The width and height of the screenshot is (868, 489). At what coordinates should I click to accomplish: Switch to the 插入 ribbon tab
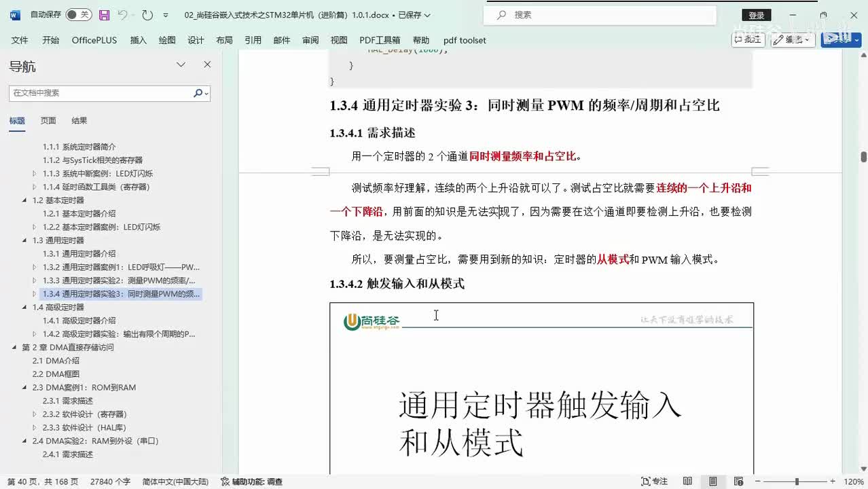coord(138,40)
